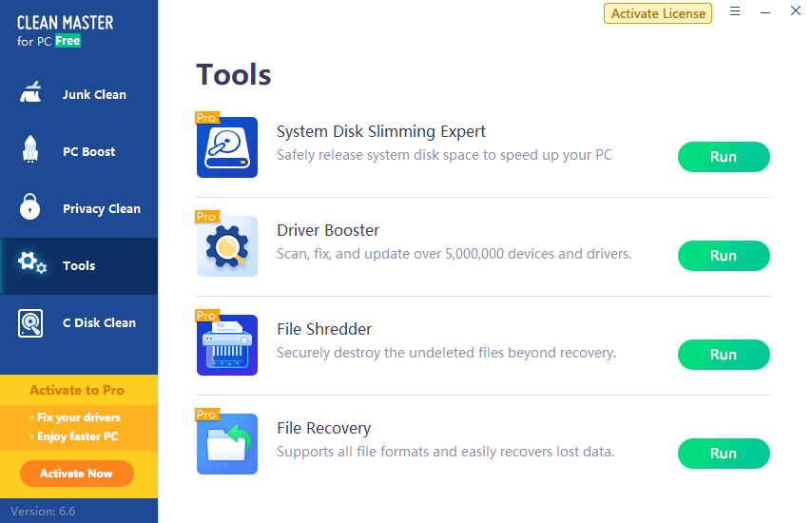Run the File Recovery tool
Viewport: 812px width, 523px height.
pyautogui.click(x=724, y=454)
